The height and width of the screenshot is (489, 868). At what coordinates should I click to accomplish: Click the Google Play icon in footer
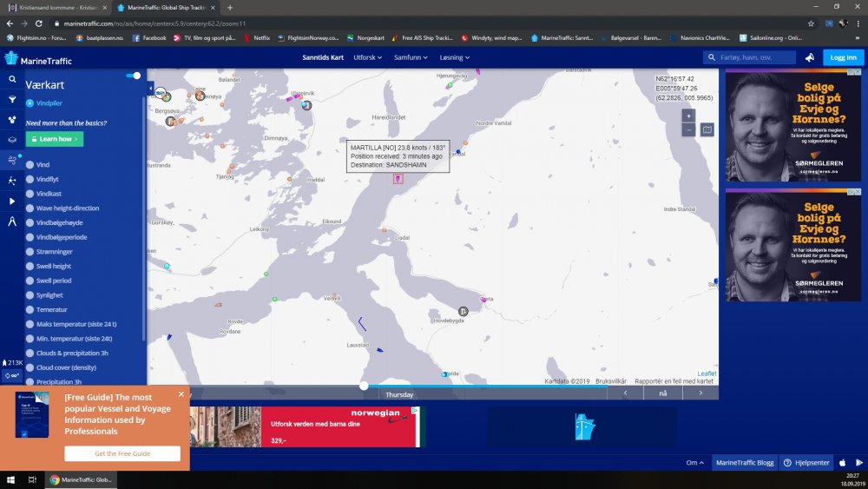859,462
